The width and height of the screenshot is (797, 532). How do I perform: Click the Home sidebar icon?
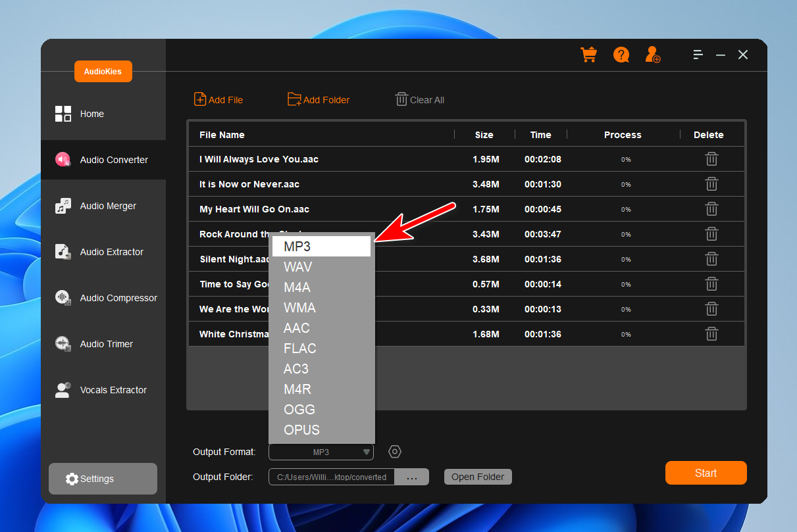click(x=63, y=114)
